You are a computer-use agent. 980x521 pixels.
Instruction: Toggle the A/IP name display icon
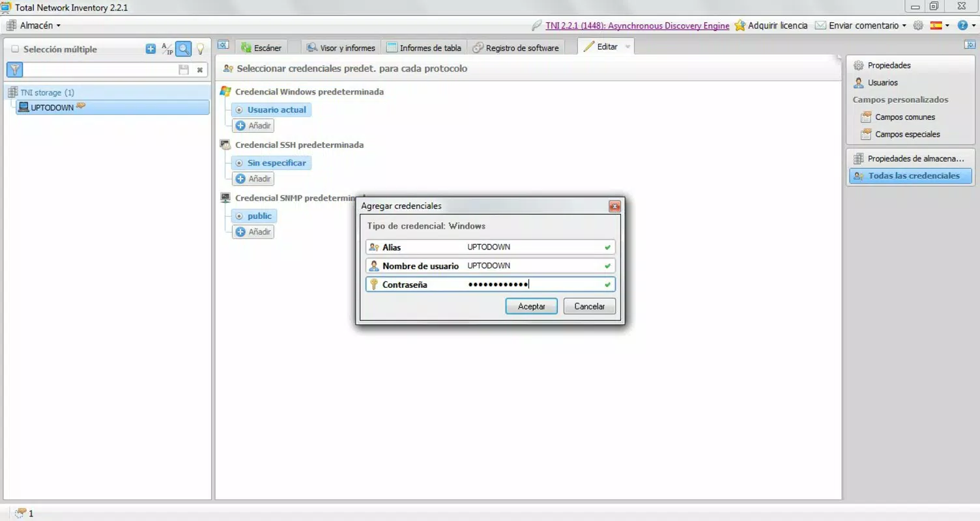[167, 49]
